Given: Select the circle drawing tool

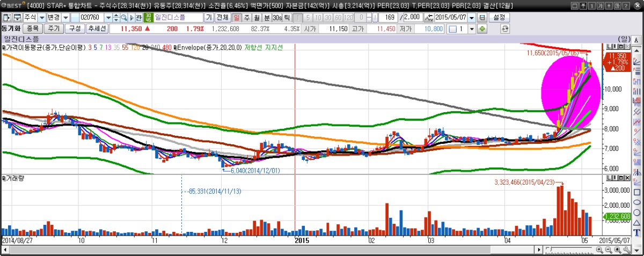Looking at the screenshot, I should tap(637, 212).
